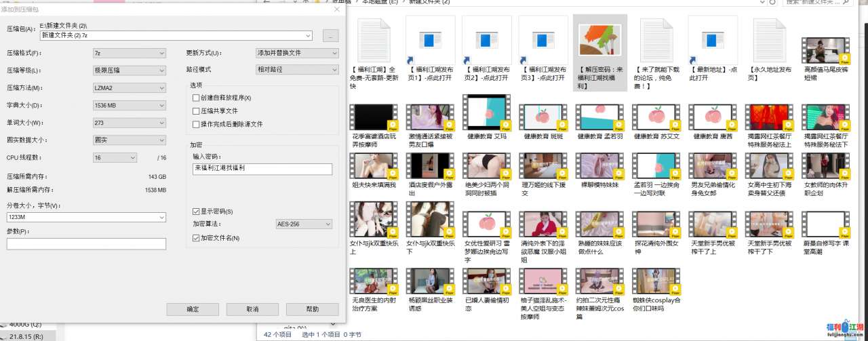Select the 永久地址发布页 text file icon

[x=769, y=39]
